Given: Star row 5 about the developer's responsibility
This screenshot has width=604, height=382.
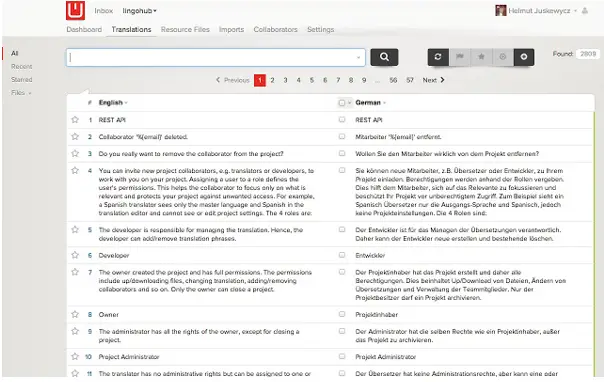Looking at the screenshot, I should (75, 230).
